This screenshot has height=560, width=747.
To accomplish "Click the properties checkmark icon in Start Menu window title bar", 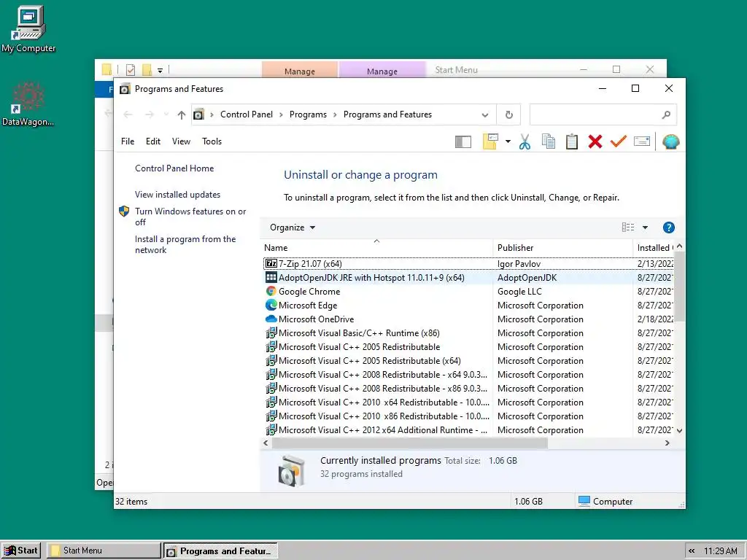I will [131, 70].
